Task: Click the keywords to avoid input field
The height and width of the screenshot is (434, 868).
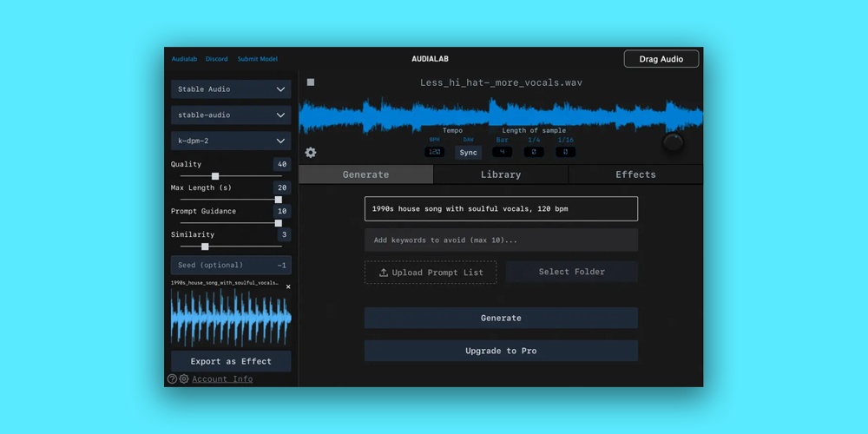Action: click(501, 240)
